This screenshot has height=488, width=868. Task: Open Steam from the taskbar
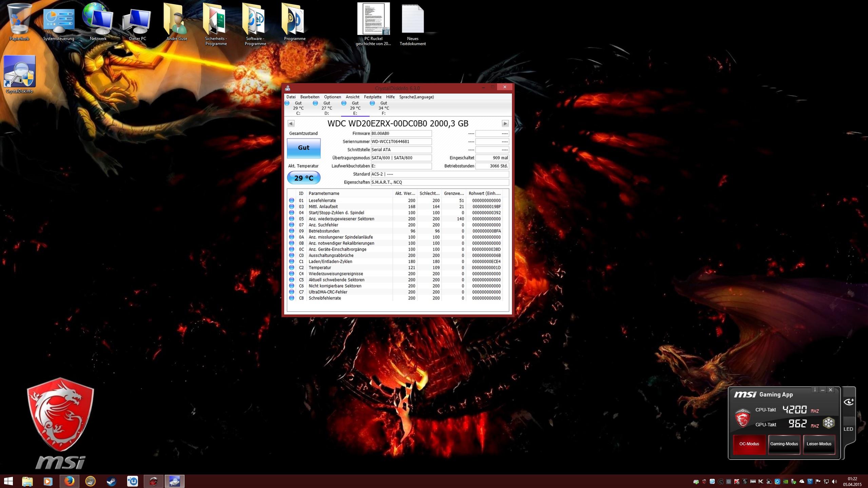click(111, 481)
